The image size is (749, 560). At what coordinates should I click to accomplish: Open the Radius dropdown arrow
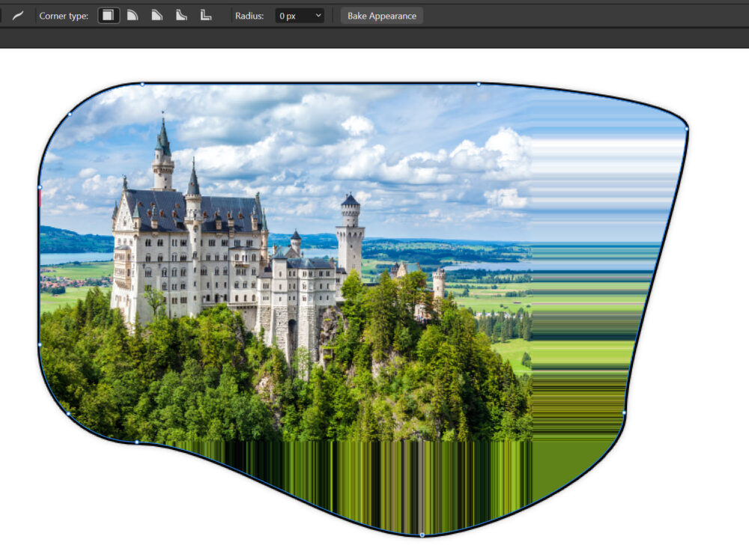[318, 16]
